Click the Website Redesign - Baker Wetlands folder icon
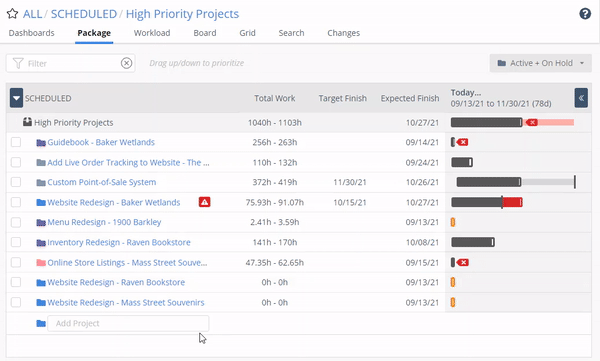The image size is (600, 361). coord(41,203)
